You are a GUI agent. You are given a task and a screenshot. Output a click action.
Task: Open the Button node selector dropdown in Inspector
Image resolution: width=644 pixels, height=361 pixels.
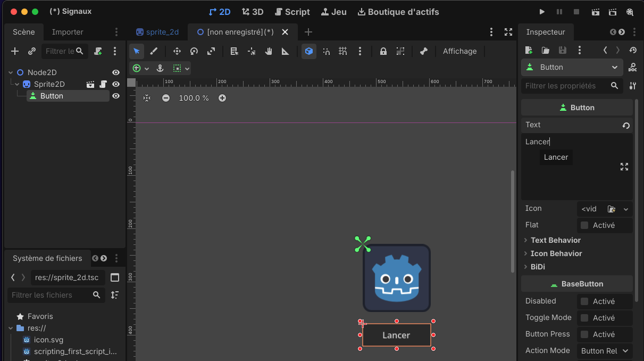[572, 67]
